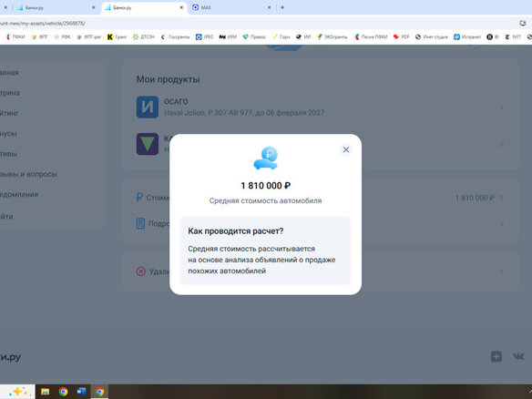Click the Банки.ру footer logo

11,357
